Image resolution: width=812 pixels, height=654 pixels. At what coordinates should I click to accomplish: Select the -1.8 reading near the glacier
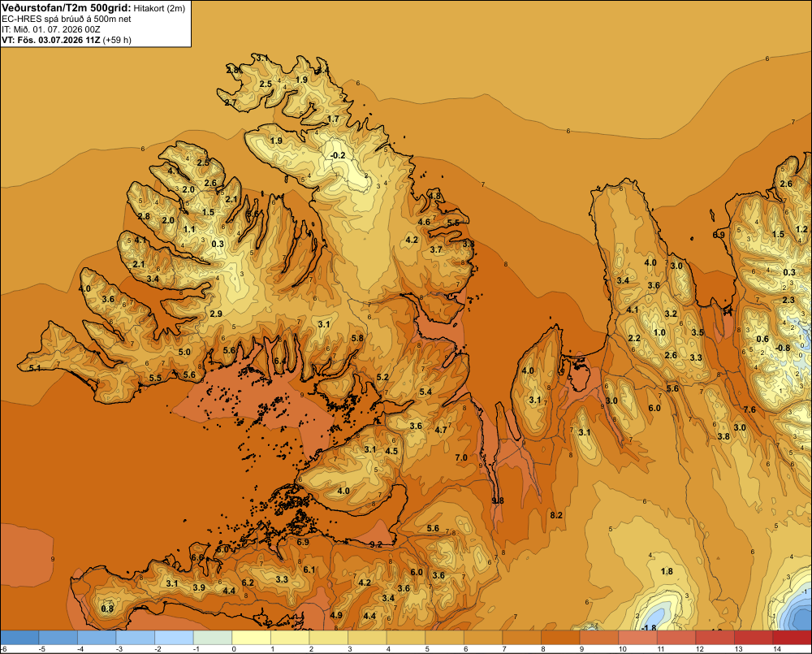pos(648,627)
